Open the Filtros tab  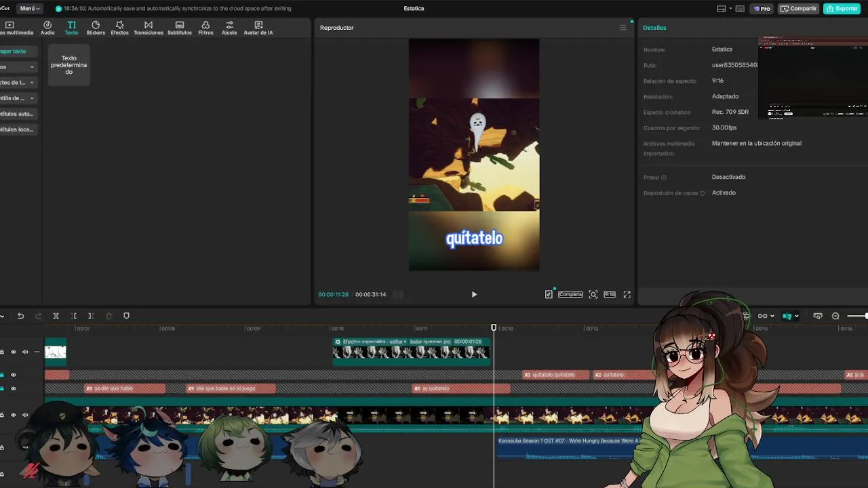[x=205, y=28]
